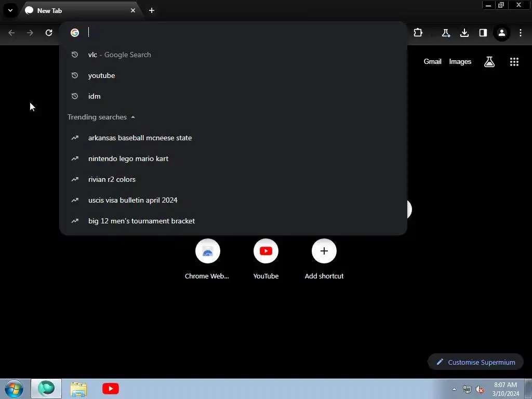
Task: Select the idm history suggestion
Action: [x=233, y=96]
